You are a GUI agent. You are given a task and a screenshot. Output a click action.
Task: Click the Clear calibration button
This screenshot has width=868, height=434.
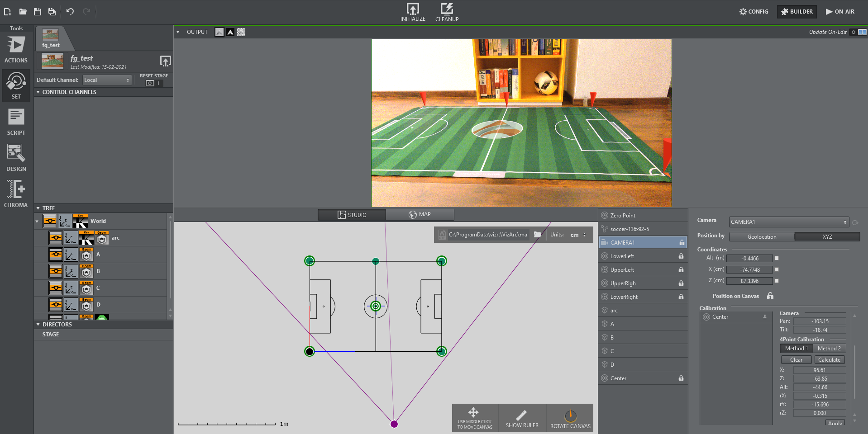796,360
